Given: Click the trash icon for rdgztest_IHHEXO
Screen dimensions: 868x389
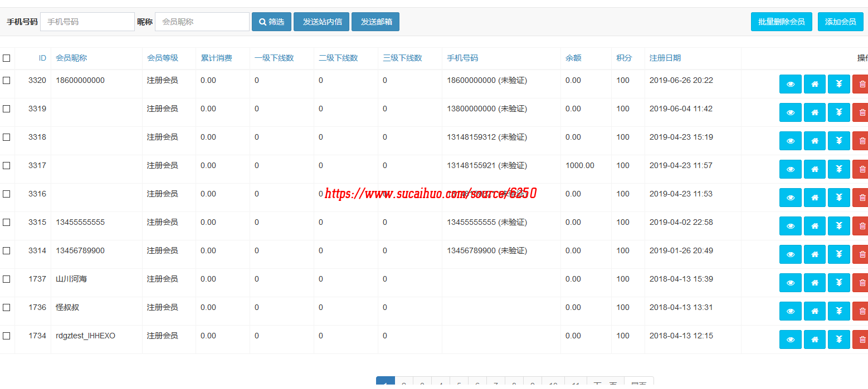Looking at the screenshot, I should (x=861, y=339).
